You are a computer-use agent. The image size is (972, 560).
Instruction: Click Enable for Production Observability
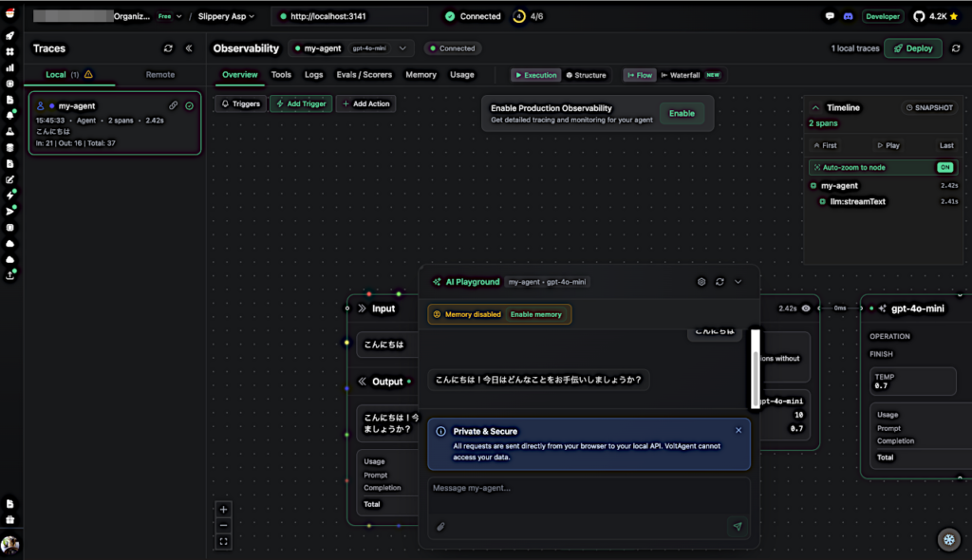pyautogui.click(x=682, y=113)
